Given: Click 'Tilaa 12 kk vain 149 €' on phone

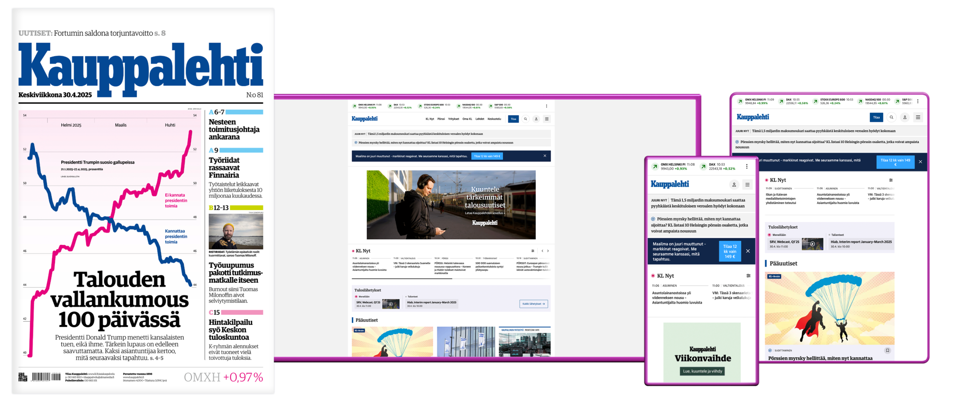Looking at the screenshot, I should tap(730, 251).
